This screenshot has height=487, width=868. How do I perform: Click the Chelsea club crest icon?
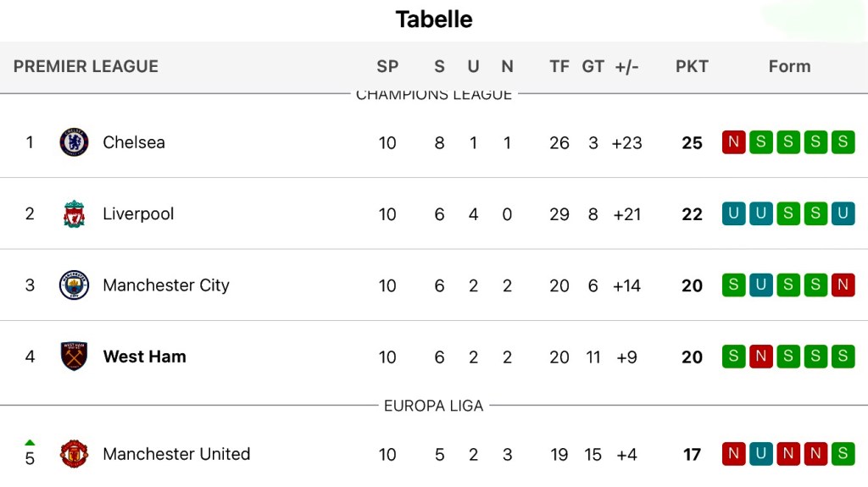pos(75,142)
